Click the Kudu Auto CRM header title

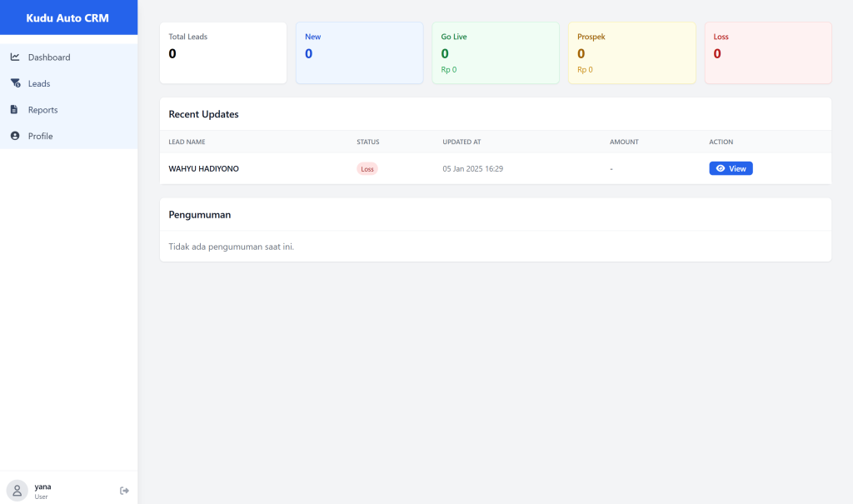coord(67,17)
